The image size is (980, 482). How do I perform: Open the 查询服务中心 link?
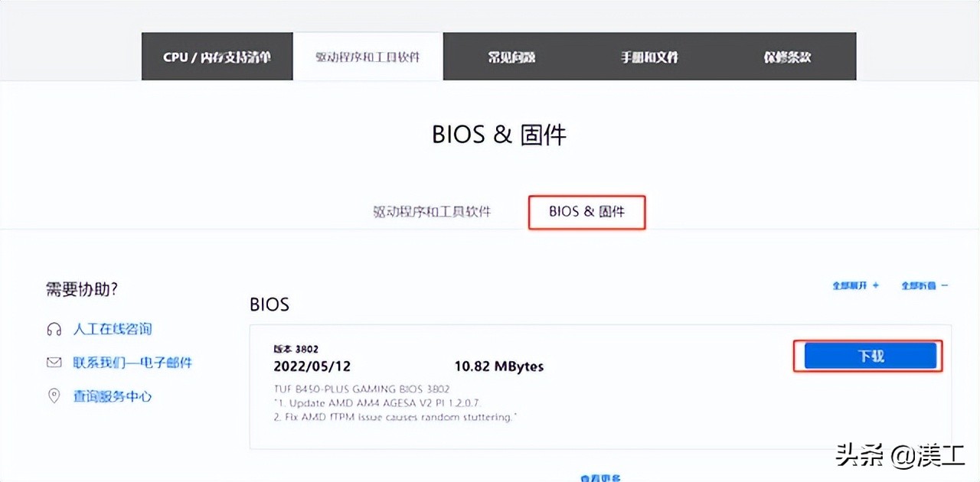click(112, 396)
